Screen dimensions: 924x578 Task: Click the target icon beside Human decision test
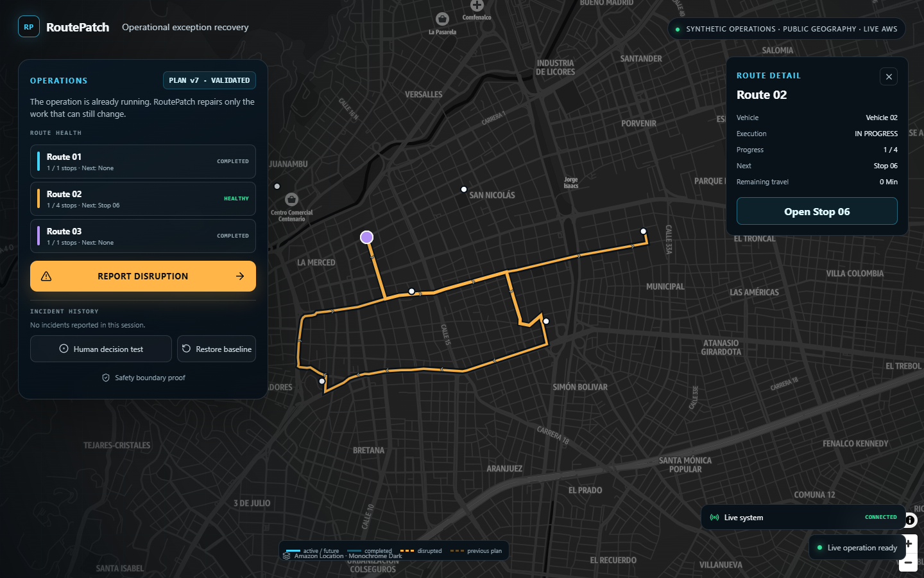[64, 349]
